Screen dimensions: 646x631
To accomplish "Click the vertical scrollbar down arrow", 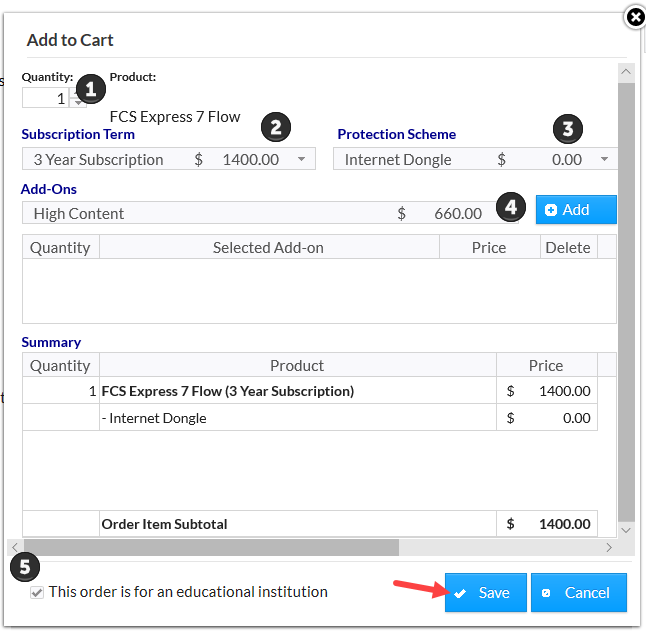I will pyautogui.click(x=626, y=530).
